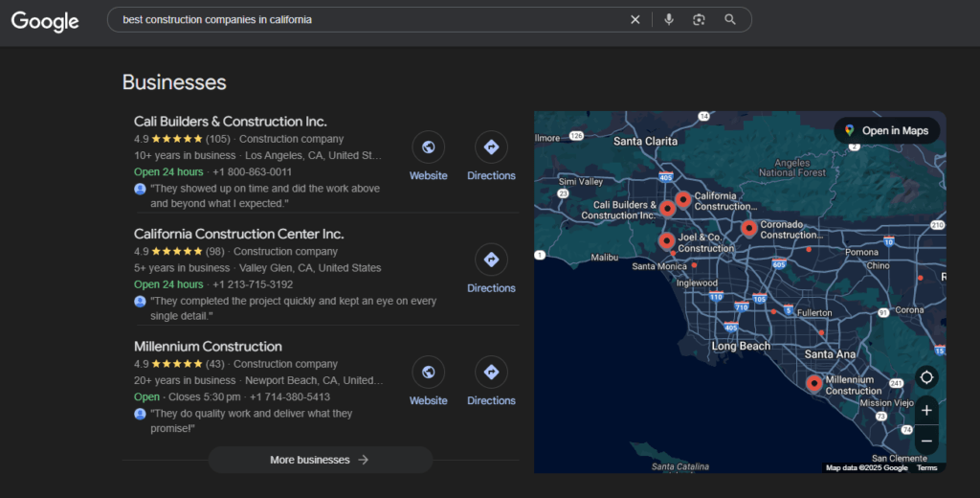Screen dimensions: 980x498
Task: Click the Santa Ana map label
Action: pyautogui.click(x=830, y=354)
